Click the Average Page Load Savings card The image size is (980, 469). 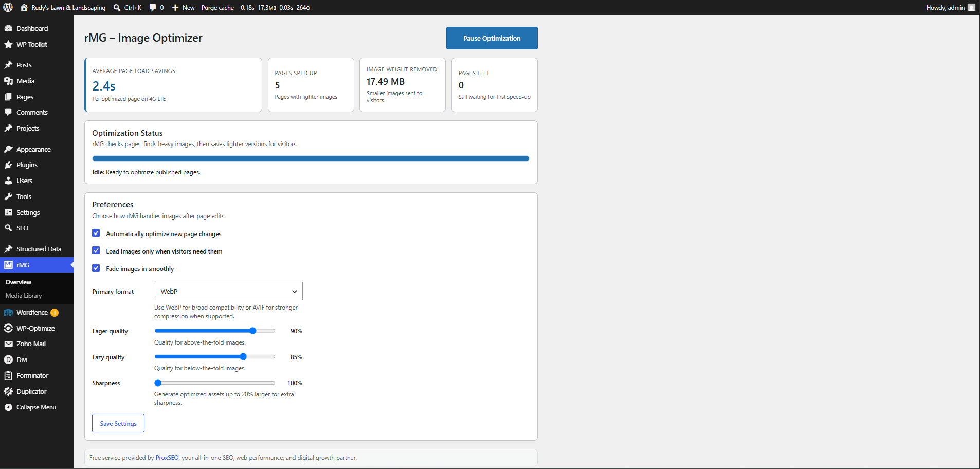point(173,85)
